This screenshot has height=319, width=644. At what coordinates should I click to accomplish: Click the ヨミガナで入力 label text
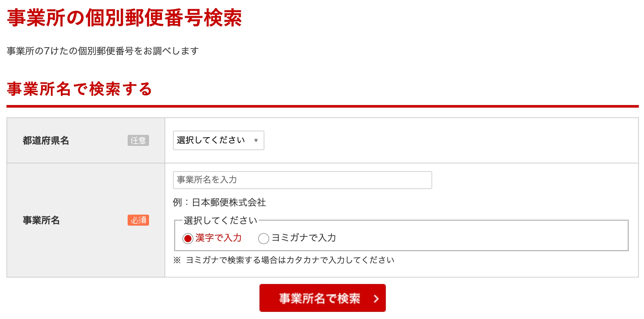[304, 238]
